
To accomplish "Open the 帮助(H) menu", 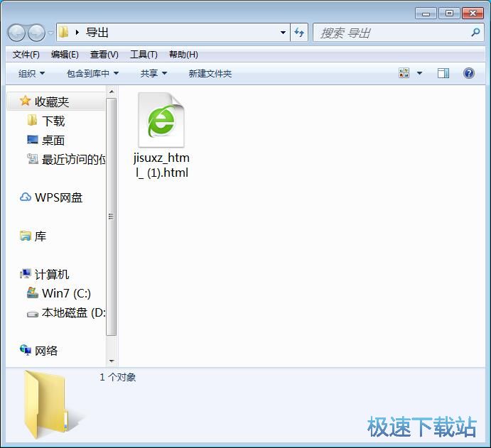I will [x=183, y=55].
